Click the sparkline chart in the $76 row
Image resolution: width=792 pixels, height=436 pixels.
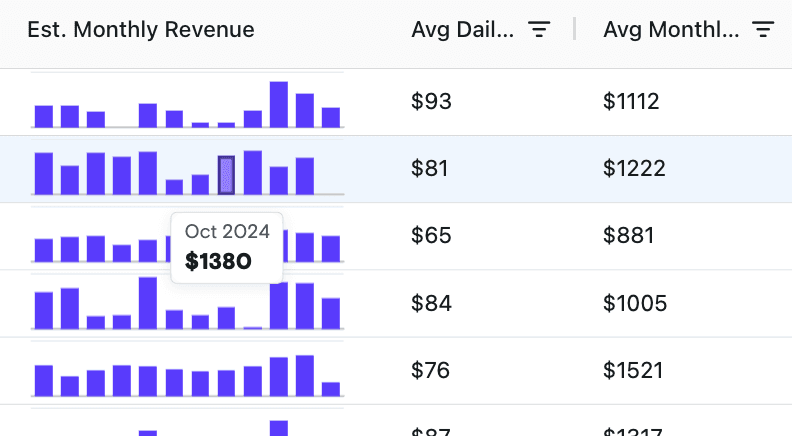click(x=187, y=372)
